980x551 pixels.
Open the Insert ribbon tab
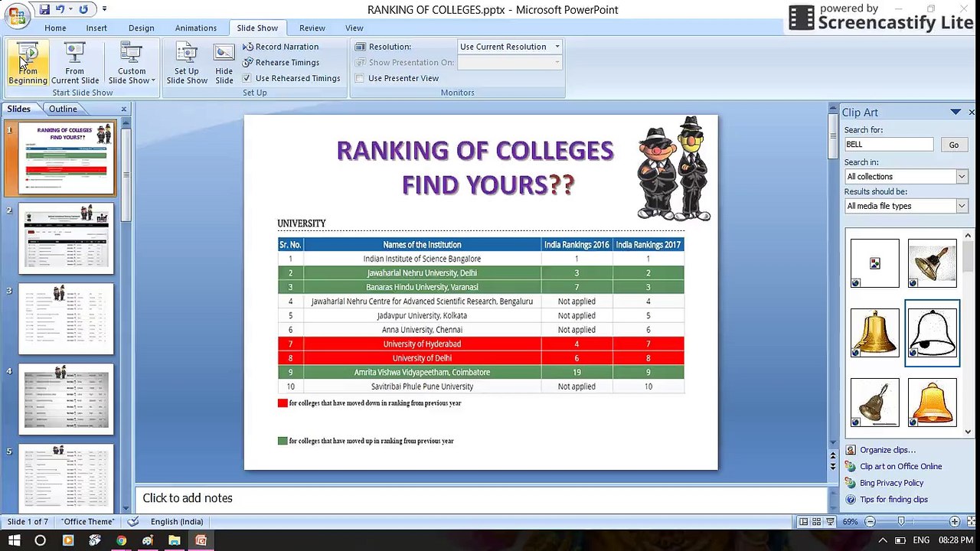click(x=96, y=28)
